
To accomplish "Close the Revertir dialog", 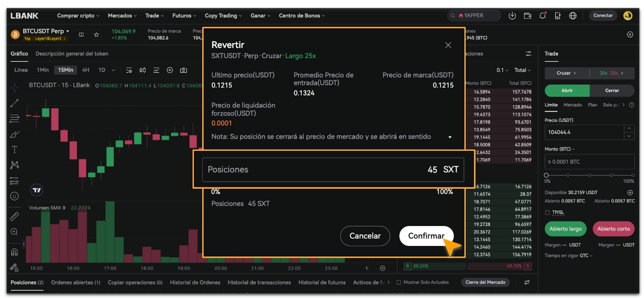I will (x=448, y=45).
